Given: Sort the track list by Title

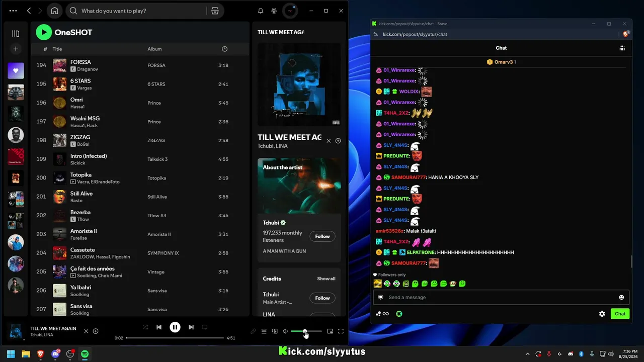Looking at the screenshot, I should tap(57, 49).
